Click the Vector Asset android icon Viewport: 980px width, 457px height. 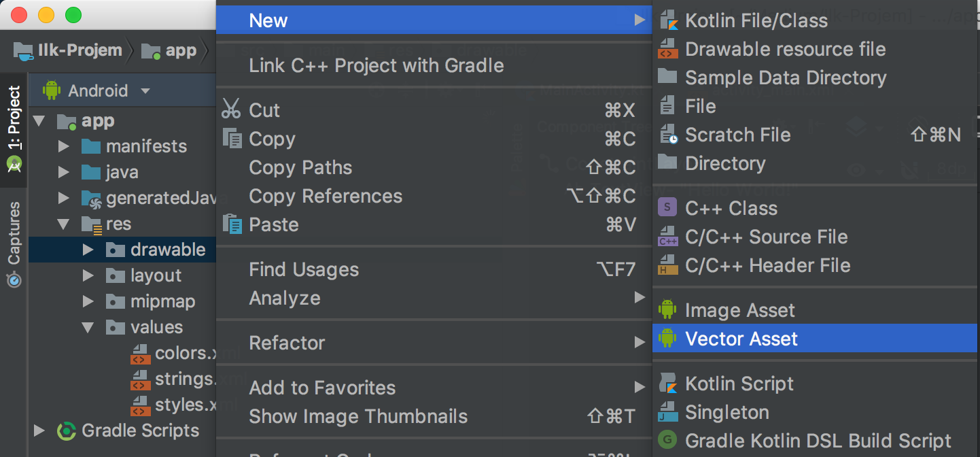668,339
